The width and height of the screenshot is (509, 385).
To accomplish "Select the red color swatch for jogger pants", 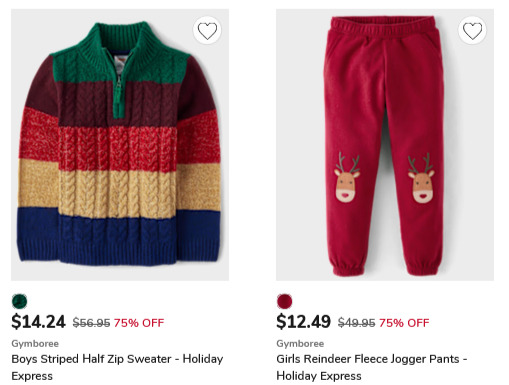I will (284, 301).
